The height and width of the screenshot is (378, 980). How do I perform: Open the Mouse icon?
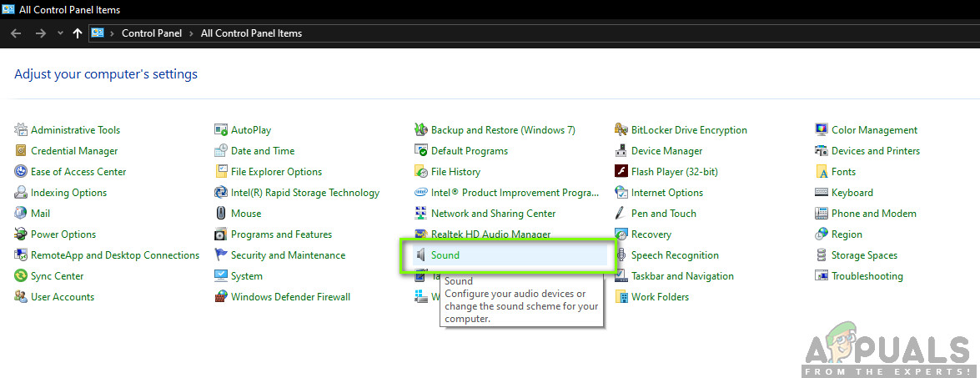click(221, 214)
